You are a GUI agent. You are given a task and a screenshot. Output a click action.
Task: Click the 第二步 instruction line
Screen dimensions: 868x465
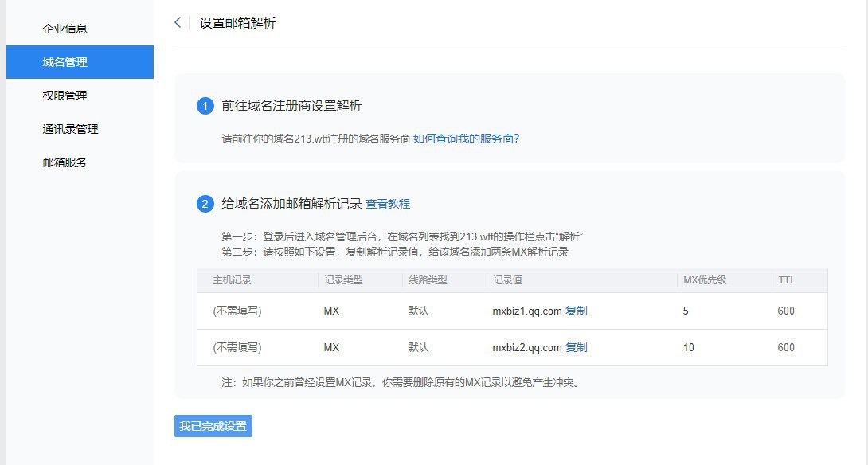395,252
